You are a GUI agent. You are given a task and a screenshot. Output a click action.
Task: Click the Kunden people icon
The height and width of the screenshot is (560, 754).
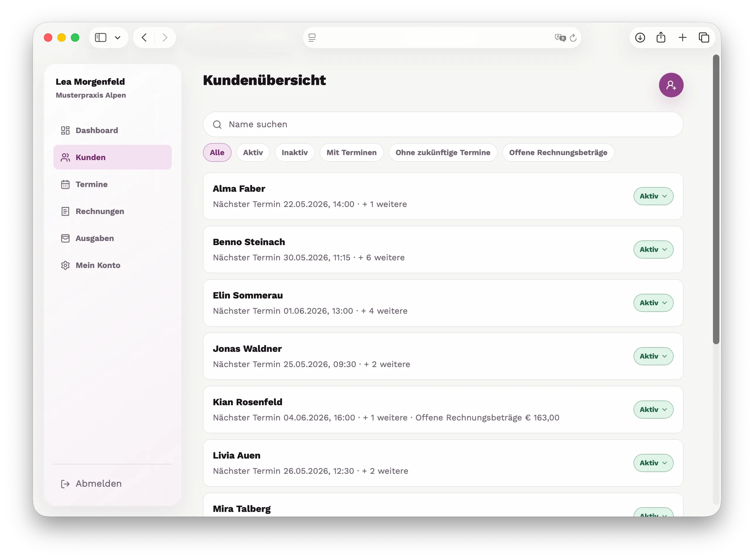pos(65,157)
